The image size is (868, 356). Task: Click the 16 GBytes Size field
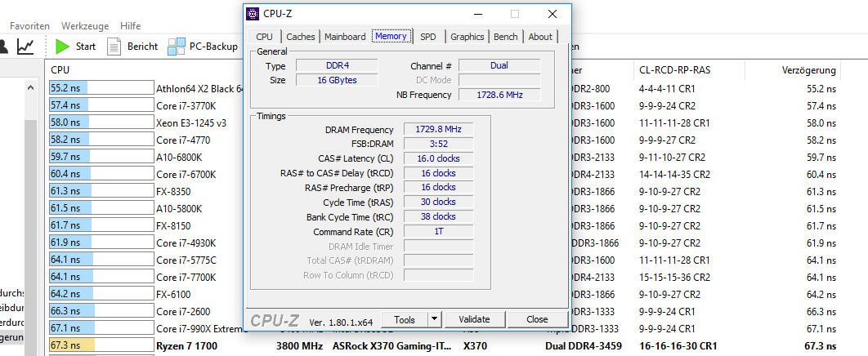click(337, 80)
